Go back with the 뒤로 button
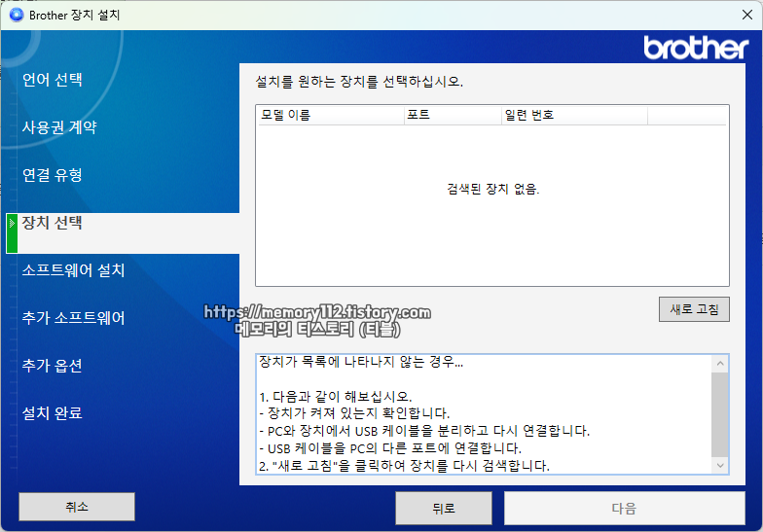 point(444,508)
